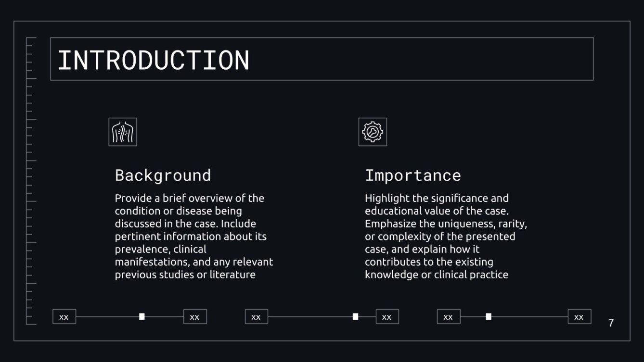Click the Background heading
Viewport: 644px width, 362px height.
pos(163,175)
